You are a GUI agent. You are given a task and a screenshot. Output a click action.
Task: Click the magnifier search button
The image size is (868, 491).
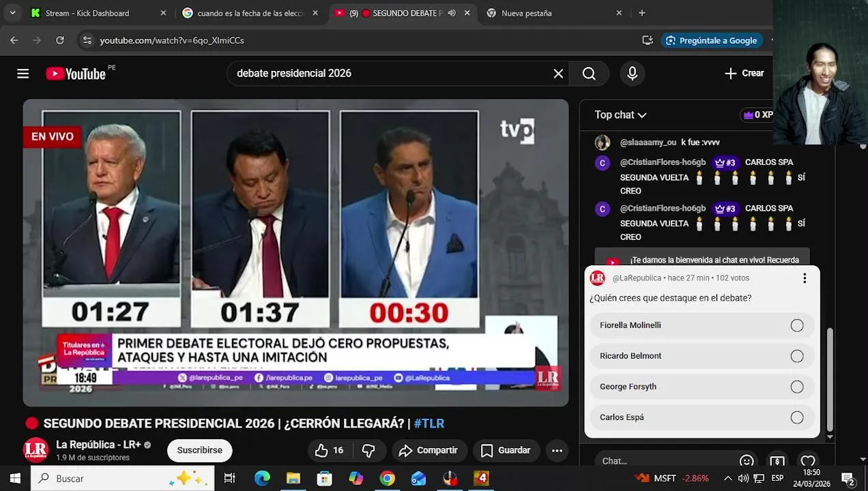point(589,74)
